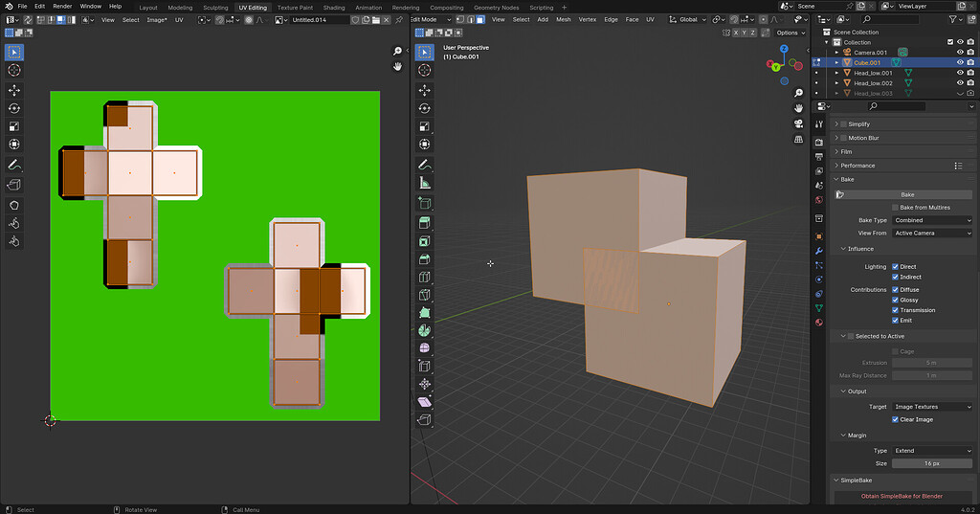The image size is (980, 514).
Task: Select the Move tool in 3D viewport
Action: (424, 91)
